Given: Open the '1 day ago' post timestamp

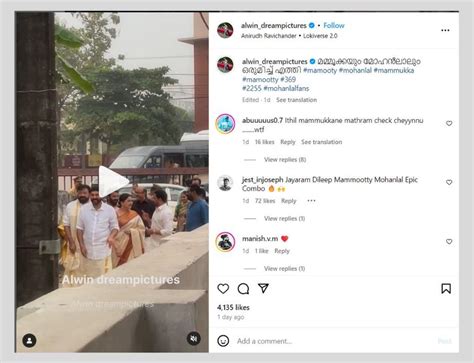Looking at the screenshot, I should 231,317.
